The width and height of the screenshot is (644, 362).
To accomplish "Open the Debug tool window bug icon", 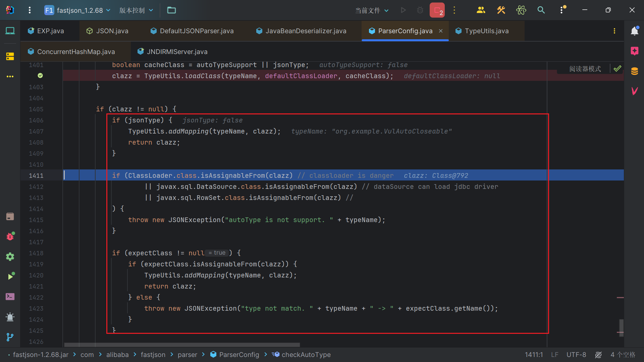I will click(10, 236).
